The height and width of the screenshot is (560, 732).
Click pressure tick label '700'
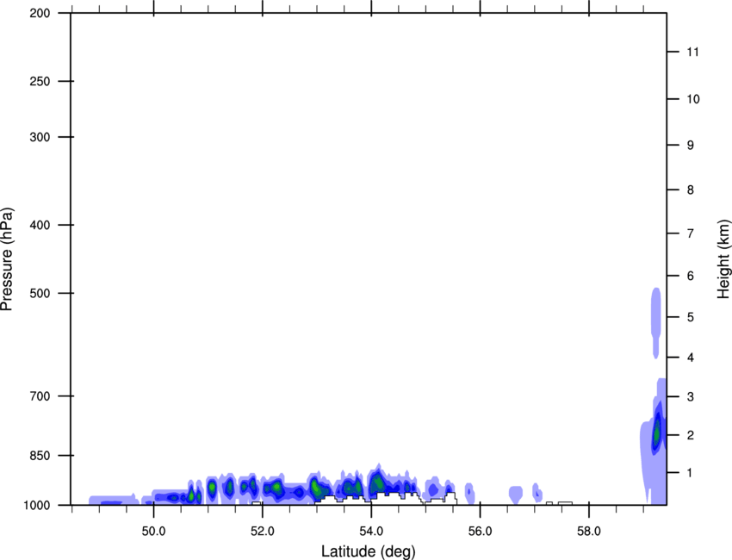click(x=40, y=396)
